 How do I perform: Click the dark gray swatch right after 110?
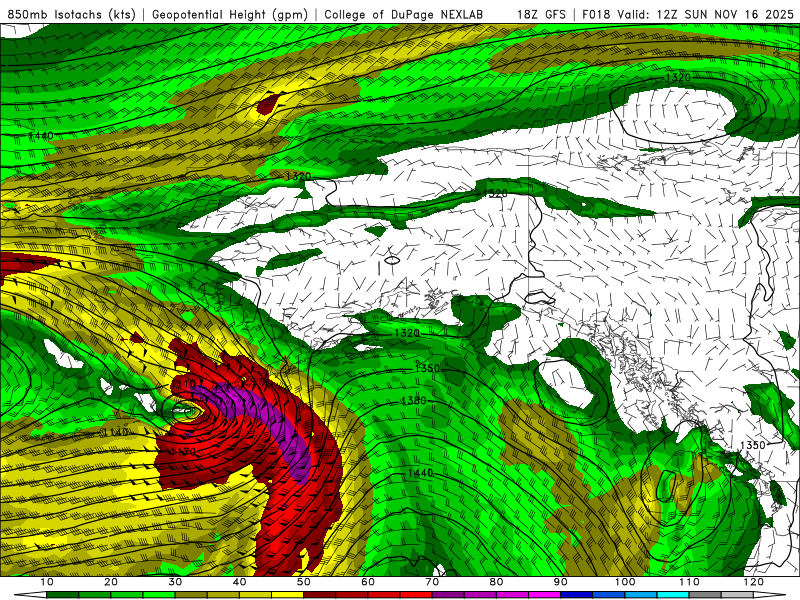tap(706, 595)
